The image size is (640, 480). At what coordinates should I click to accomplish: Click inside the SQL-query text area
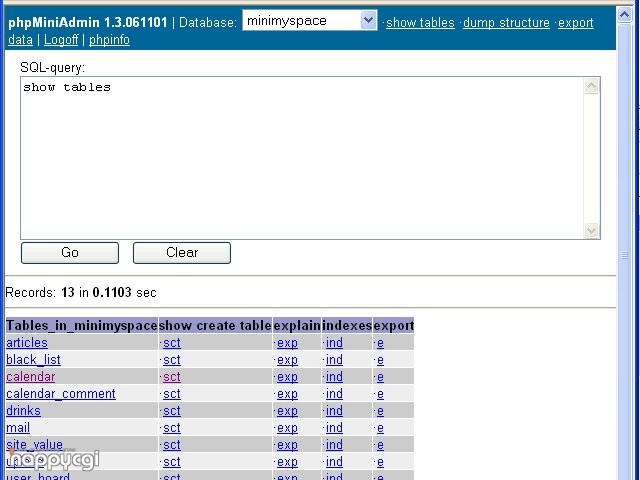pos(302,158)
